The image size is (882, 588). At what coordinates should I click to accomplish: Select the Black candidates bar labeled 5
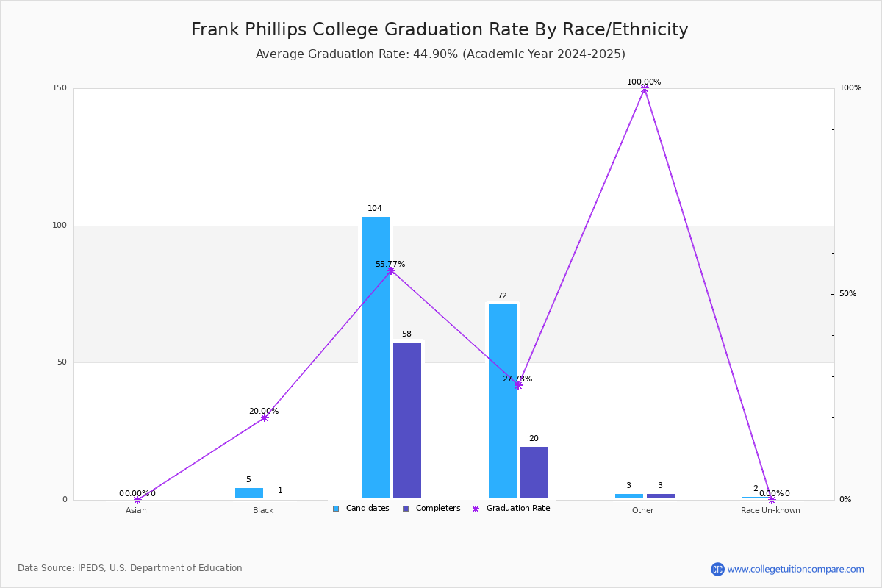point(249,493)
